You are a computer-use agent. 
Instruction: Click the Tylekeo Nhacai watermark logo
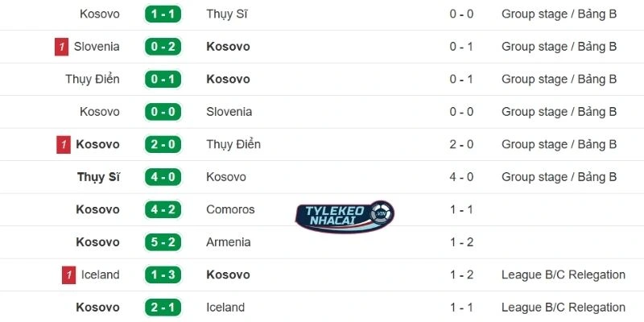coord(344,215)
